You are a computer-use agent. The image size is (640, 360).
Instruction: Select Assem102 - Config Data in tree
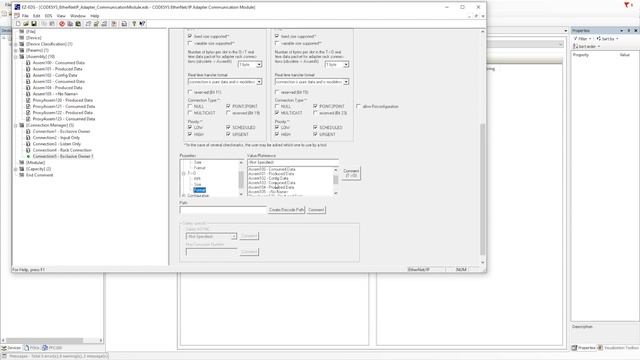point(55,75)
